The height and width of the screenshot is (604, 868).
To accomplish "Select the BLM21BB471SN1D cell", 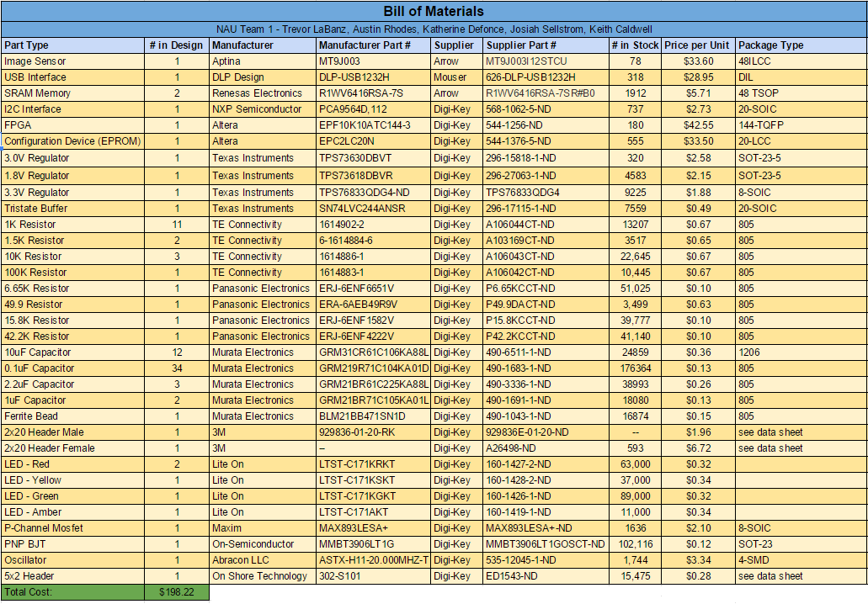I will point(374,417).
